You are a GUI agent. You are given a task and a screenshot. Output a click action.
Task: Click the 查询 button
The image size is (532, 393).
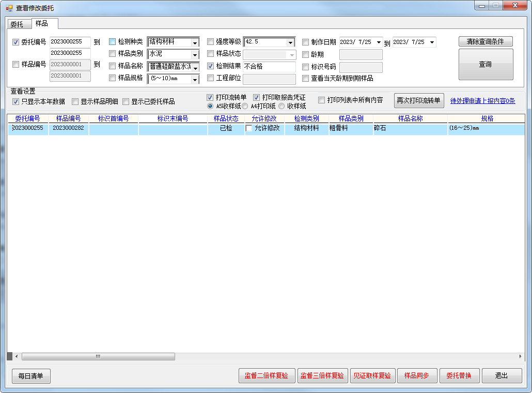(485, 65)
